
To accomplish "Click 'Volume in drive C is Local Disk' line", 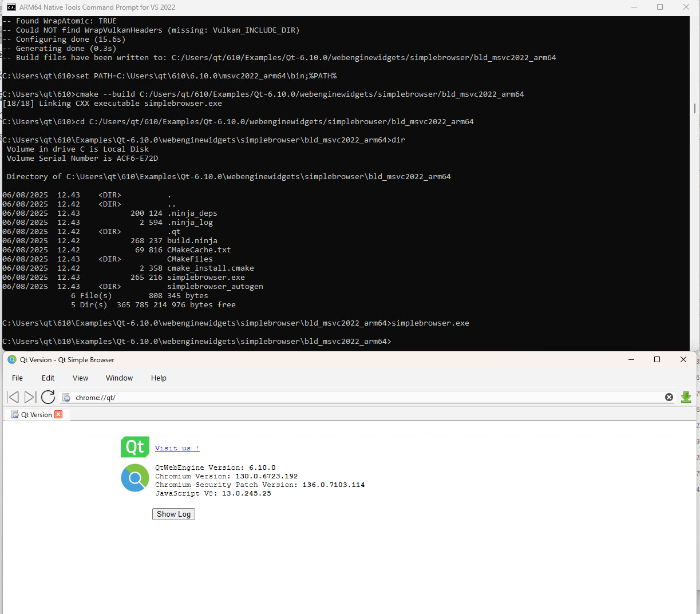I will pos(78,149).
